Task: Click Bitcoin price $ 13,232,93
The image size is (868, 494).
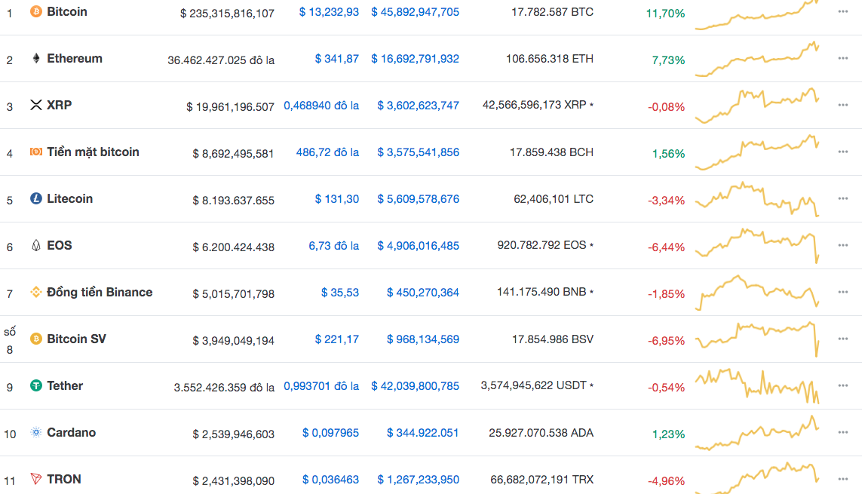Action: click(329, 11)
